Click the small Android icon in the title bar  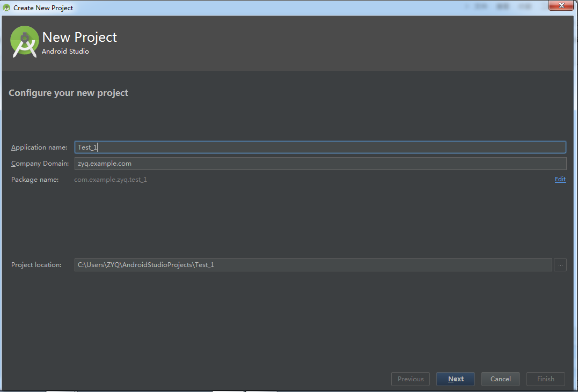click(x=6, y=8)
